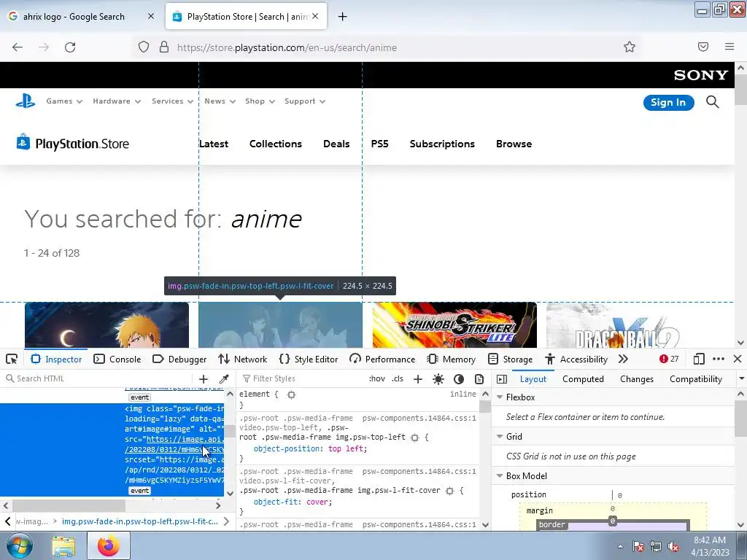Collapse the Grid section
The height and width of the screenshot is (560, 747).
[500, 437]
